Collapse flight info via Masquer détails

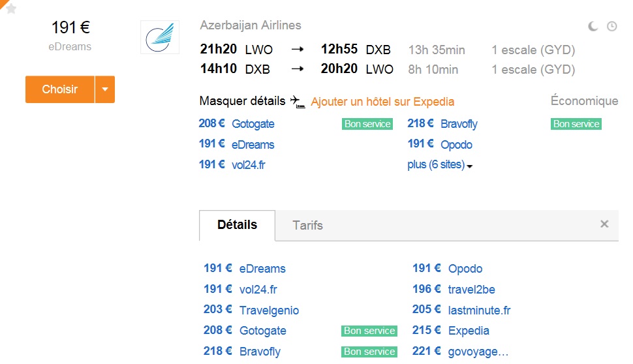coord(242,101)
